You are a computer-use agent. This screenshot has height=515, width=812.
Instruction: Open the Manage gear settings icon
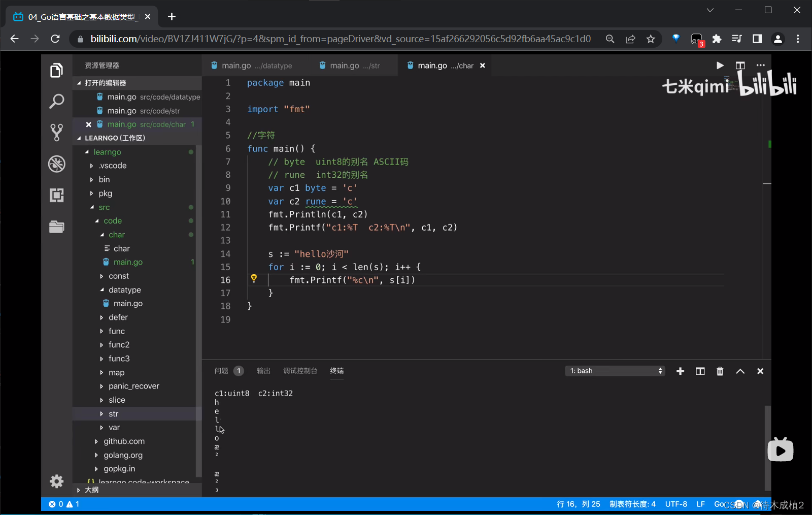pyautogui.click(x=56, y=481)
